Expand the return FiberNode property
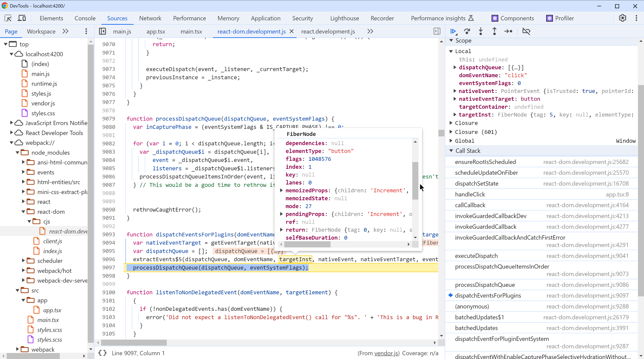This screenshot has height=359, width=644. (x=281, y=230)
